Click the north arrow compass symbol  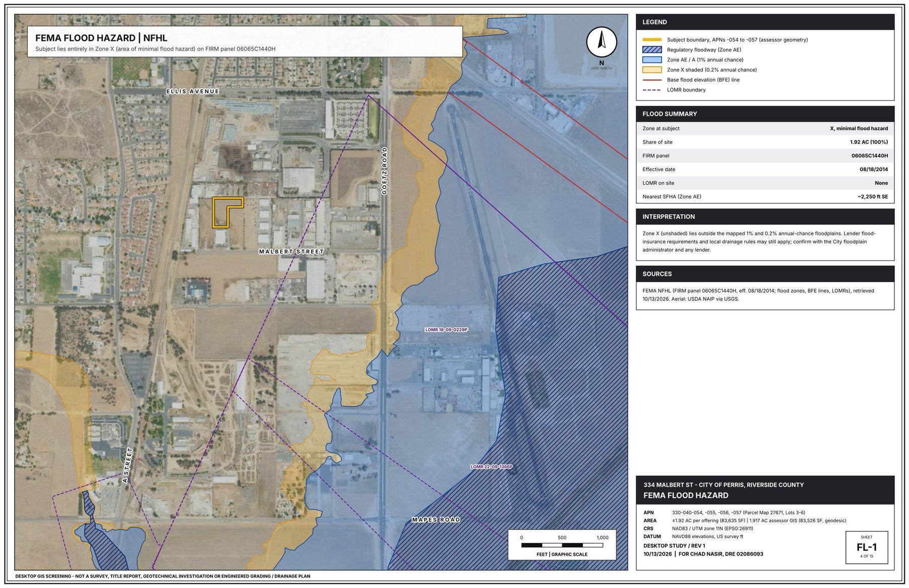pos(601,42)
